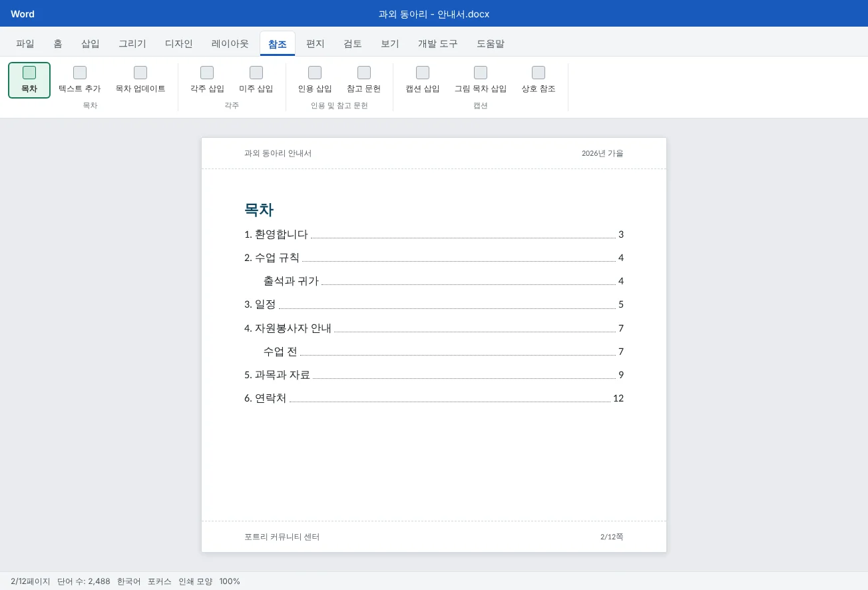
Task: Jump to the '출석과 귀가' sub-entry
Action: point(443,281)
